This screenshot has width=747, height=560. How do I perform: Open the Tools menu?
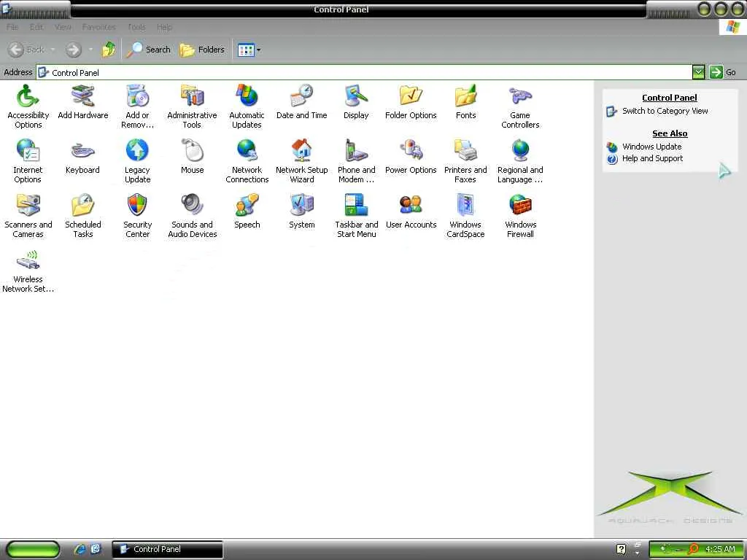coord(136,27)
